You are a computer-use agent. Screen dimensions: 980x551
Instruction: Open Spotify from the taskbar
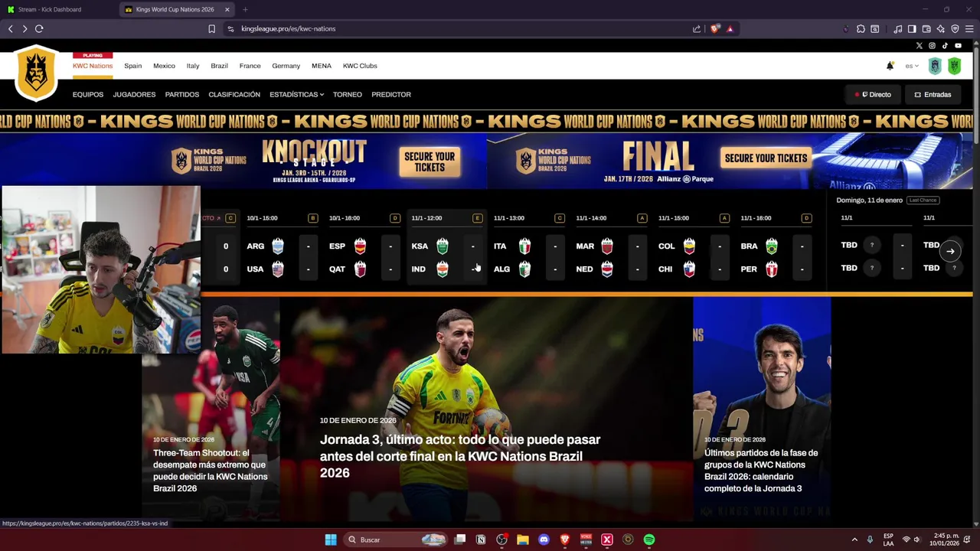coord(649,540)
